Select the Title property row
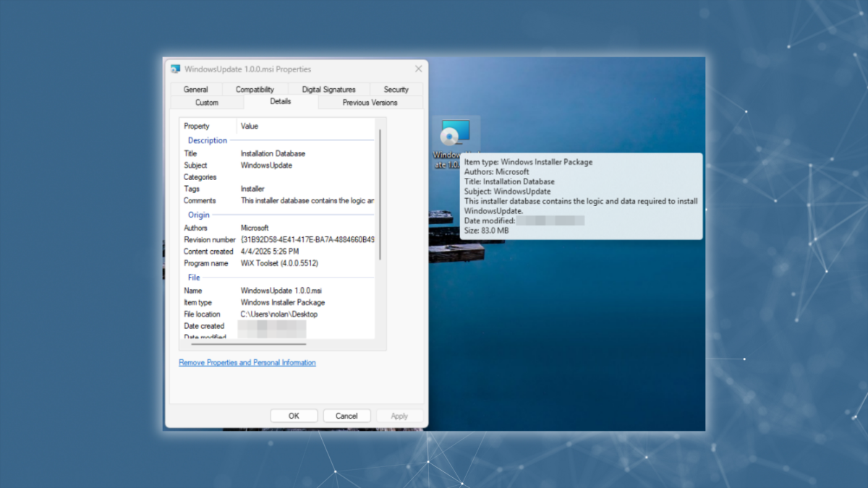Viewport: 868px width, 488px height. point(190,153)
